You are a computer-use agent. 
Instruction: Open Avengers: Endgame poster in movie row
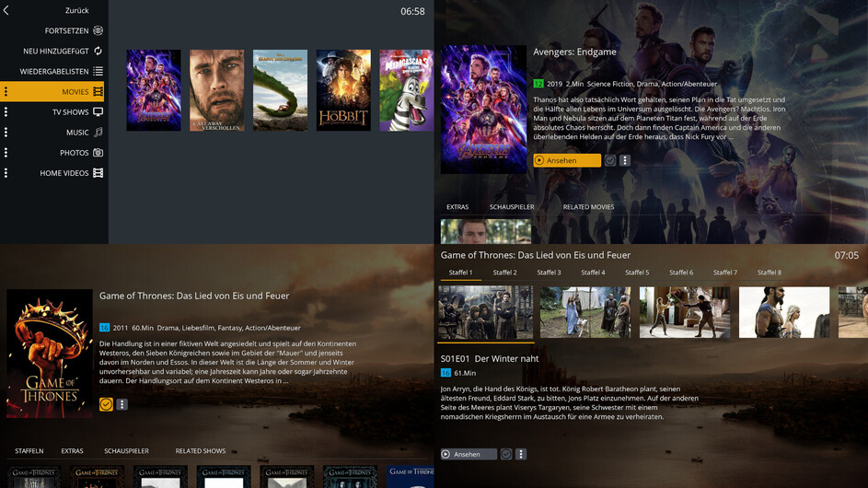pyautogui.click(x=154, y=90)
